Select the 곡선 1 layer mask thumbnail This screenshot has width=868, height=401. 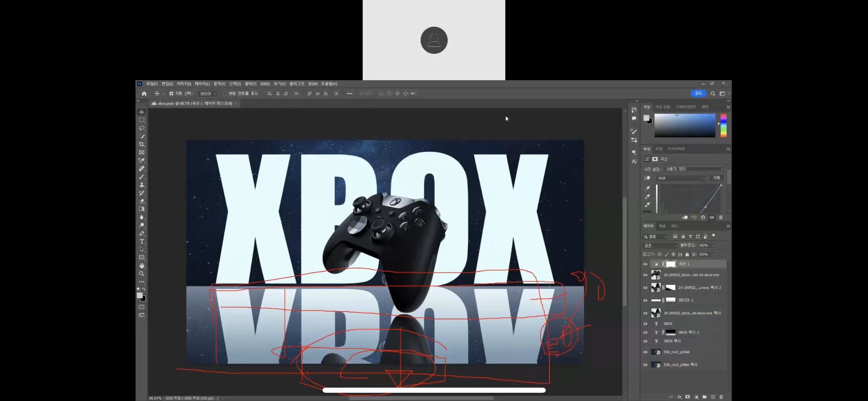pos(671,264)
